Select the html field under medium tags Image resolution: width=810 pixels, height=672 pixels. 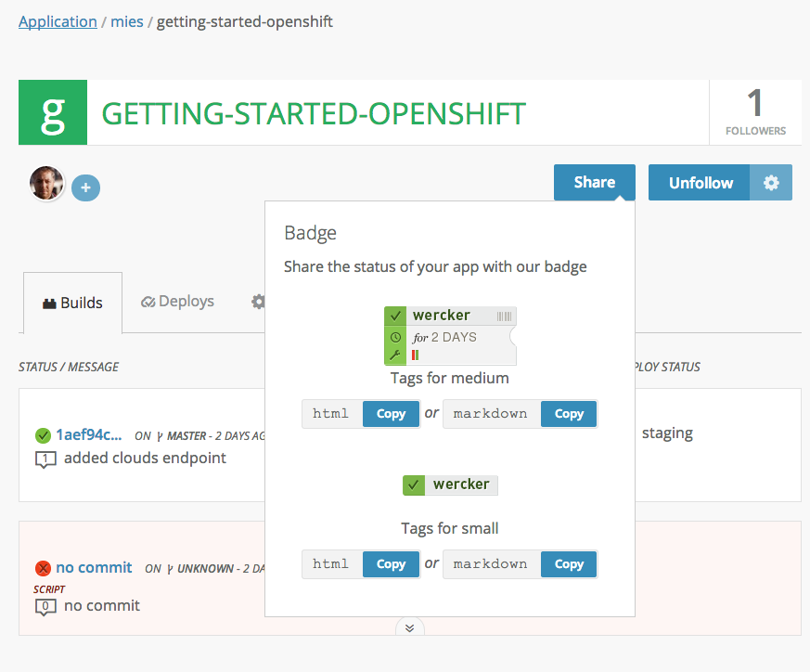332,414
